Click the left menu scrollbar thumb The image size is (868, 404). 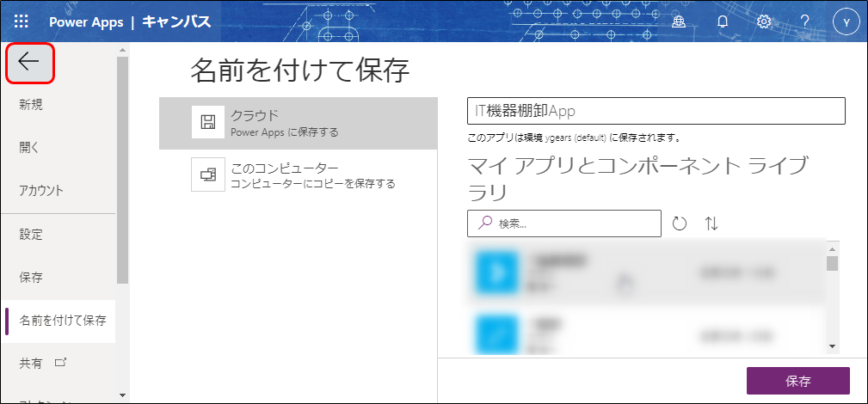pyautogui.click(x=122, y=170)
